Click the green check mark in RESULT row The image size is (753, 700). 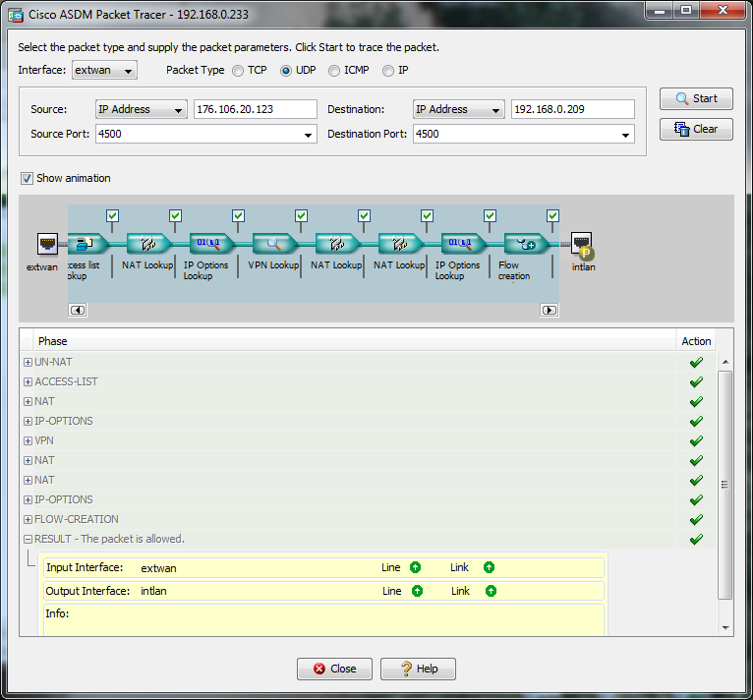click(696, 540)
